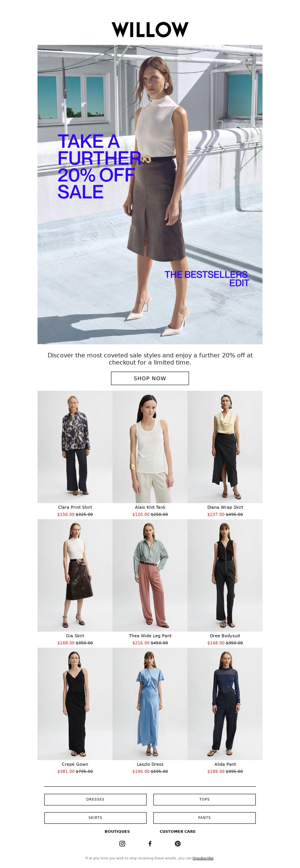This screenshot has height=868, width=300.
Task: View the Gia Skirt photo
Action: [75, 575]
